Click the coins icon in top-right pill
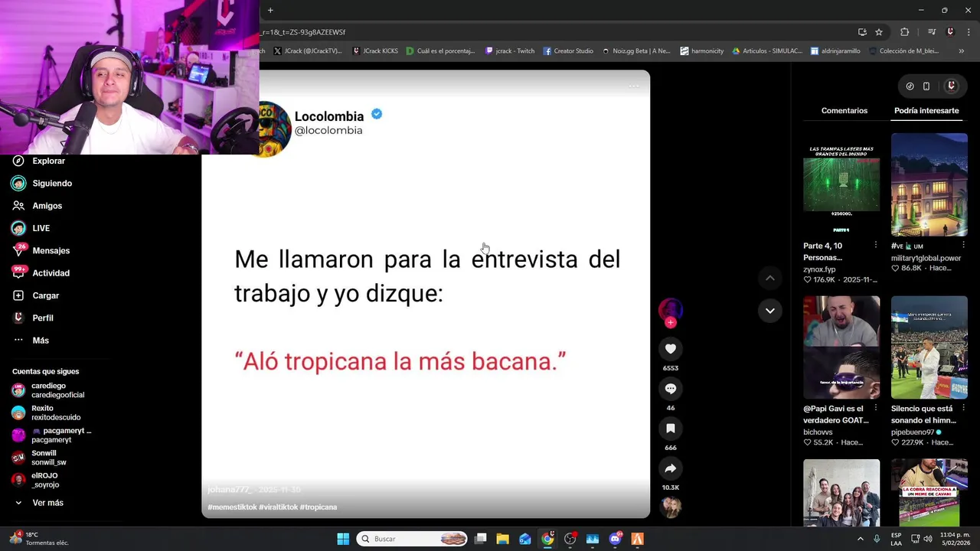980x551 pixels. point(910,86)
